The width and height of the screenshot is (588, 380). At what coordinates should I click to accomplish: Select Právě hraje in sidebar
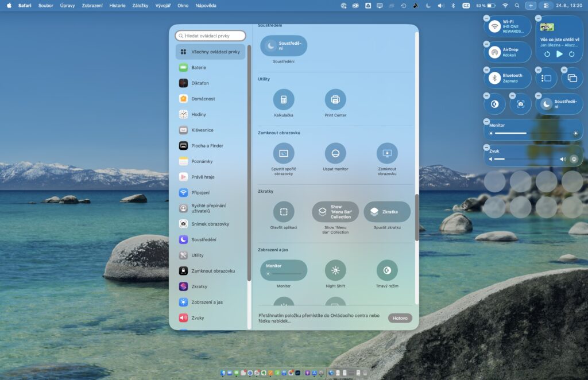[x=210, y=177]
